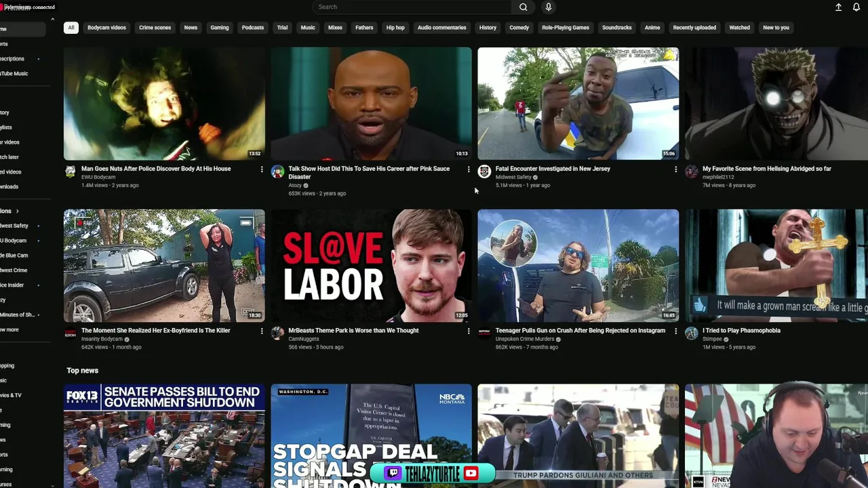Select the Watched chip

click(739, 28)
